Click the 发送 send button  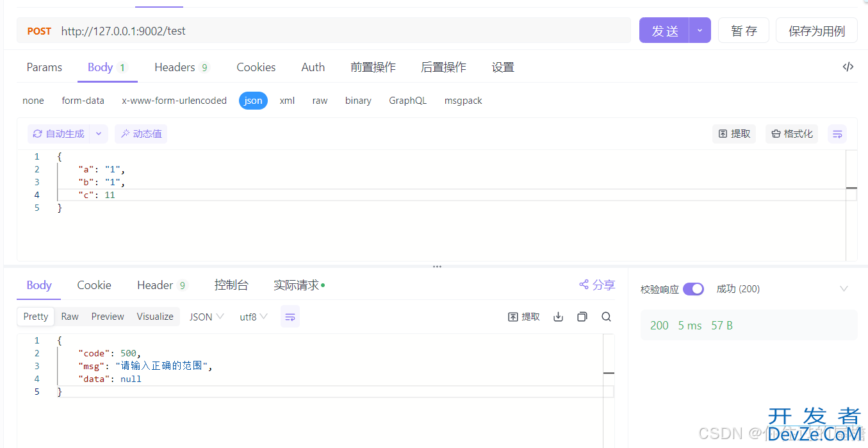coord(664,31)
